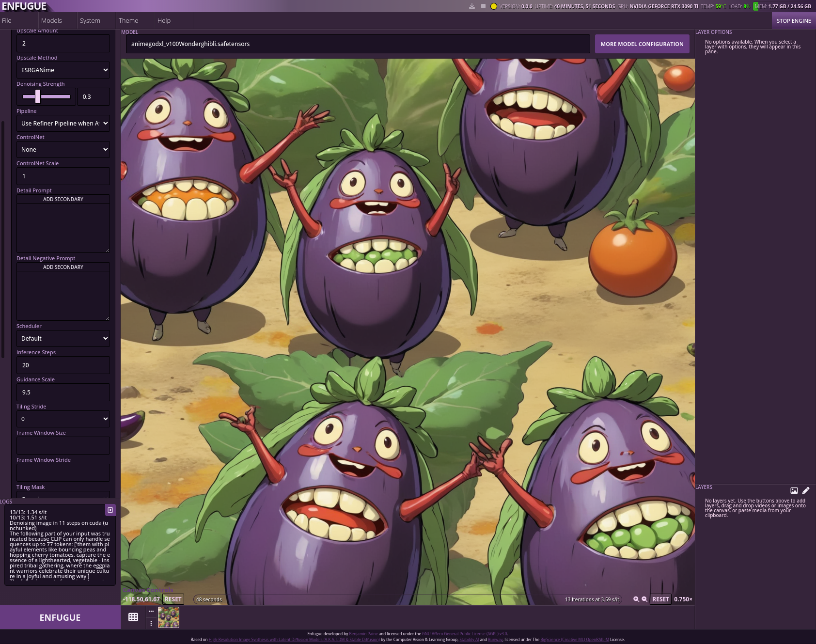
Task: Click the download icon in the status bar
Action: coord(472,6)
